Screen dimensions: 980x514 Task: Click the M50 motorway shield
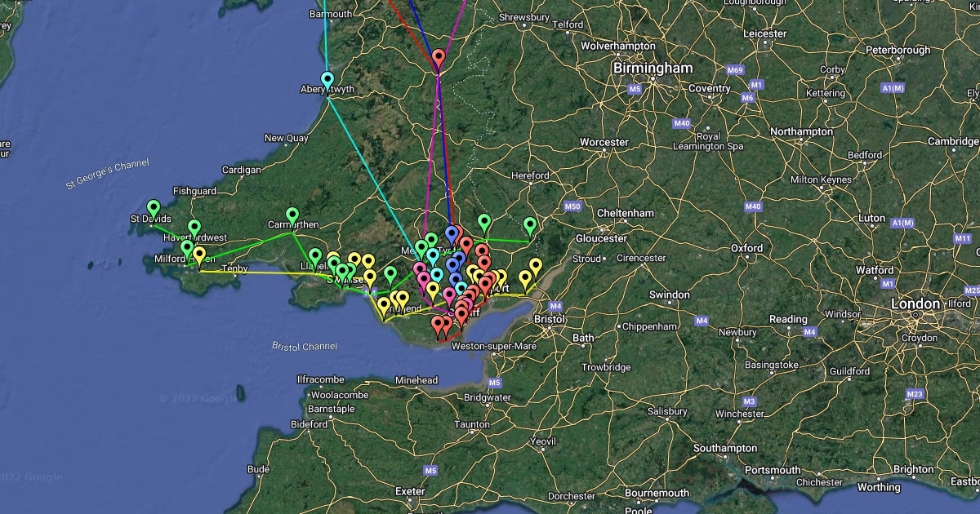[572, 206]
